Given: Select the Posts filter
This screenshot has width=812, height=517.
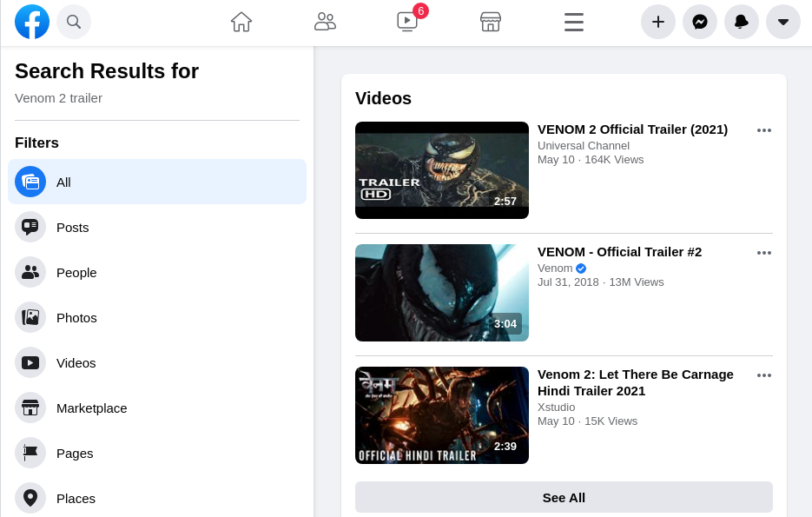Looking at the screenshot, I should (x=72, y=227).
